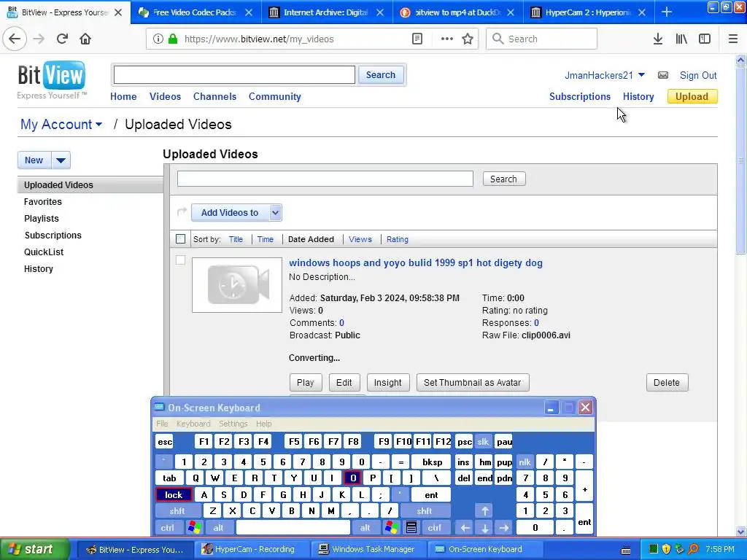Click the green icon at system tray start

coord(653,549)
